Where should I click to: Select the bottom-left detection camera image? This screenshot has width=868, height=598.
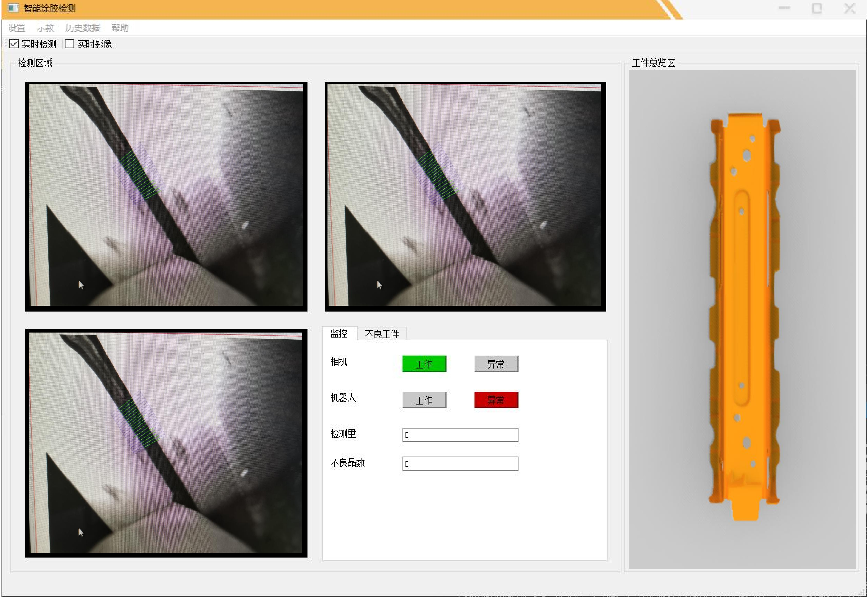coord(166,443)
